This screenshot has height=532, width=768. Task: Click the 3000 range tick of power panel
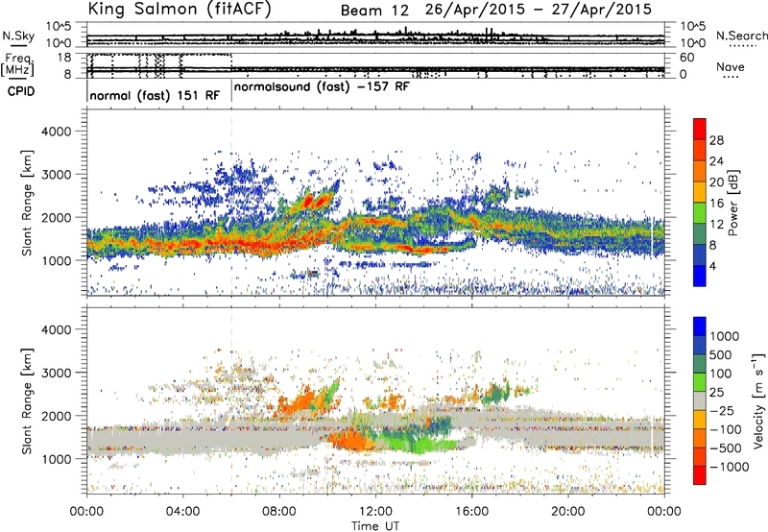(56, 175)
